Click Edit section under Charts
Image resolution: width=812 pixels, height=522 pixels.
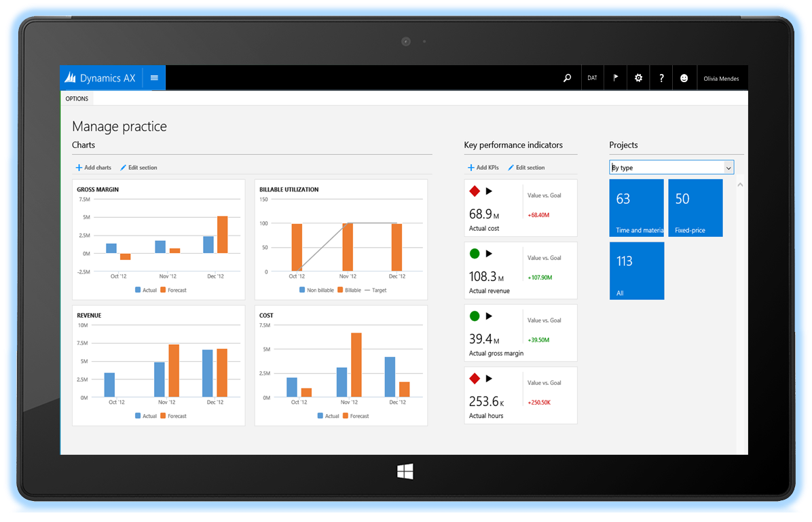click(139, 168)
